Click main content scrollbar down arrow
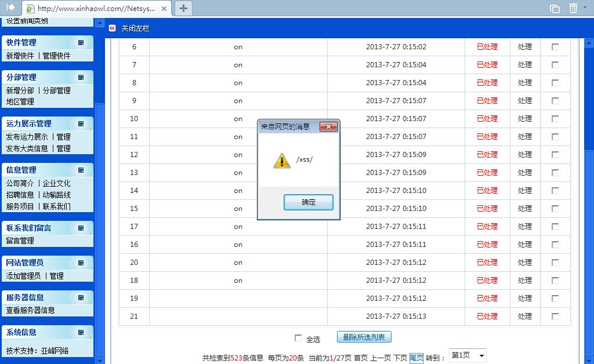594x364 pixels. (589, 359)
